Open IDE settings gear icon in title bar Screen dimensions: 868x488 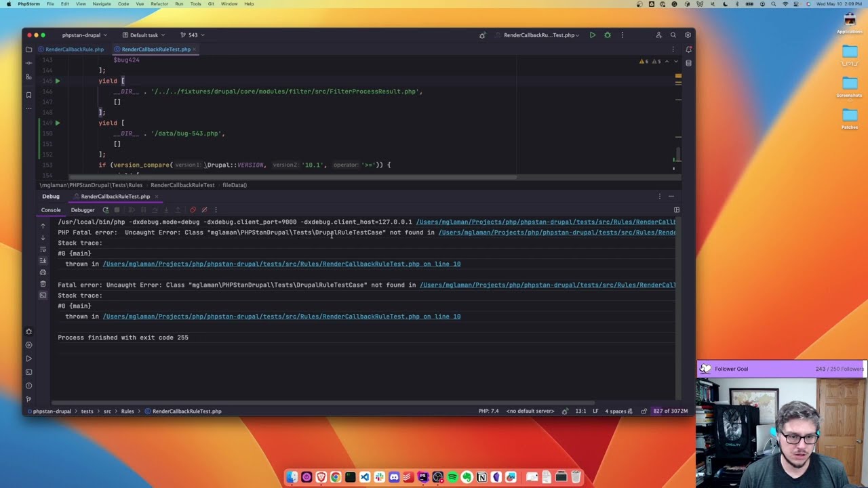tap(688, 35)
